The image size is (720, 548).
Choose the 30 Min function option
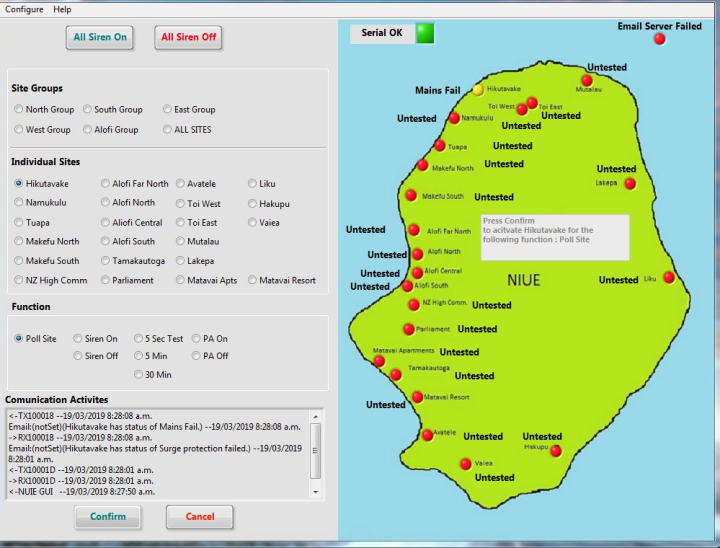(152, 375)
